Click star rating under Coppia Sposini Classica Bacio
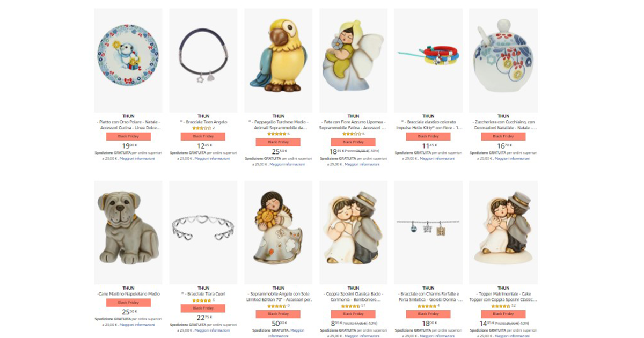 coord(351,306)
